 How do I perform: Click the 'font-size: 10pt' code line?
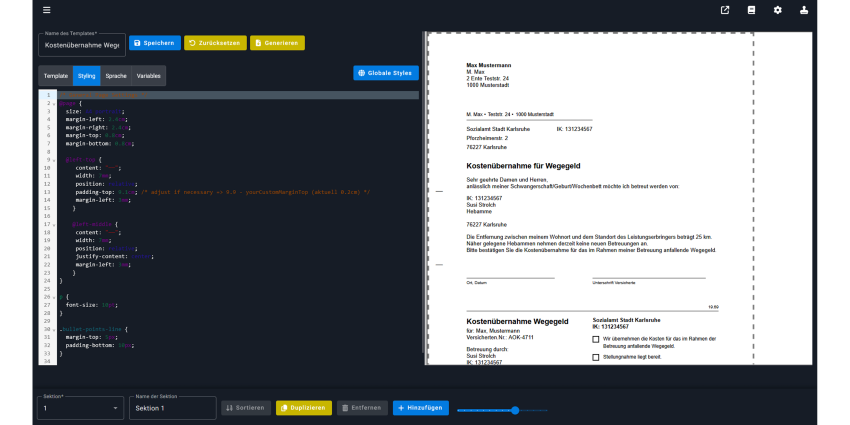pos(91,305)
